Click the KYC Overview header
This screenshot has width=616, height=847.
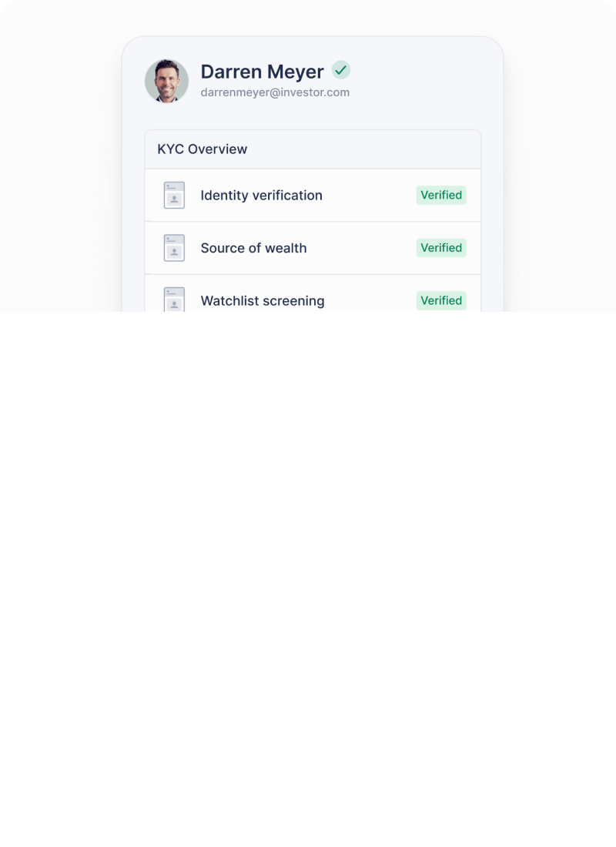point(313,149)
